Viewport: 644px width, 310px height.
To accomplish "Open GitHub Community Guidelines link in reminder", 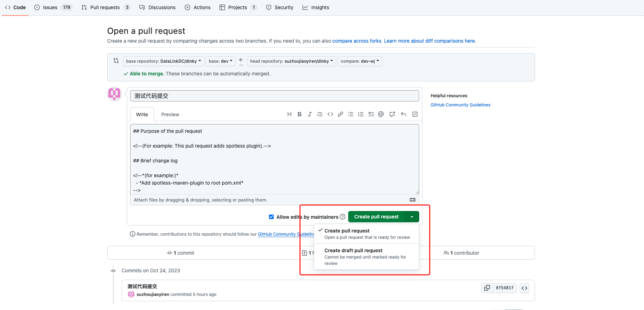I will tap(286, 234).
